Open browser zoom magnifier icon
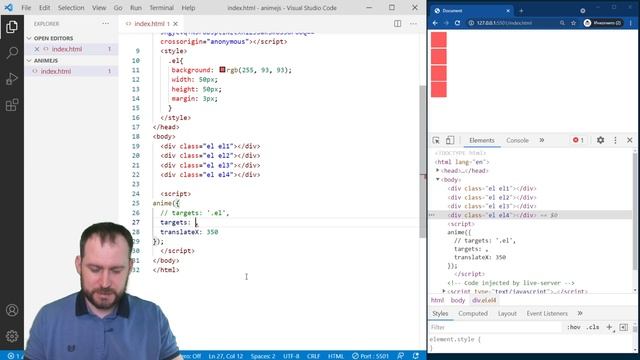The image size is (640, 360). click(x=562, y=23)
